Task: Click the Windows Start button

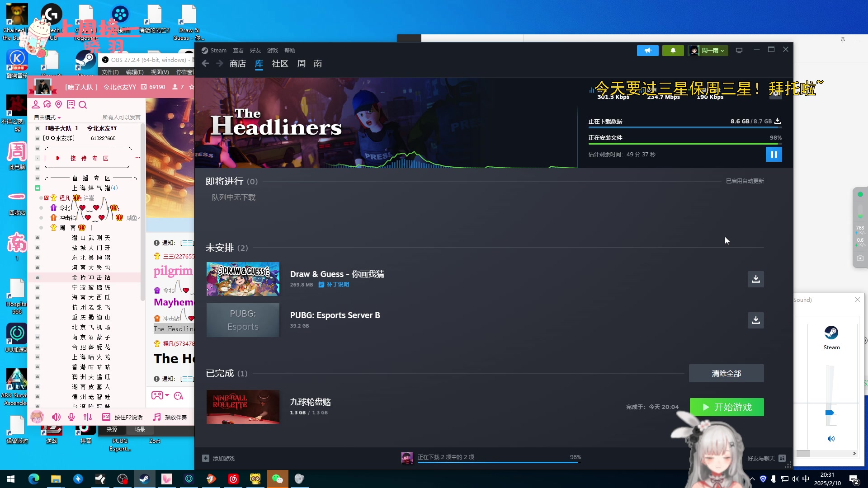Action: (11, 479)
